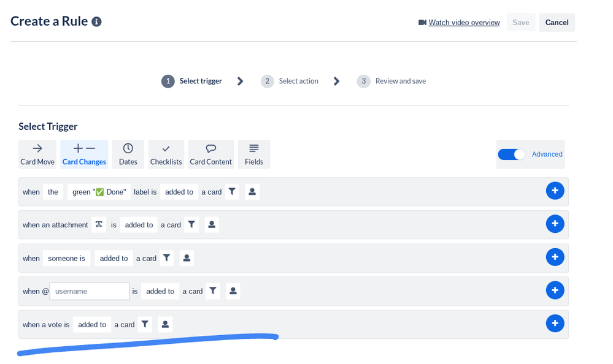Click inside the username input field
This screenshot has height=364, width=613.
[x=89, y=290]
